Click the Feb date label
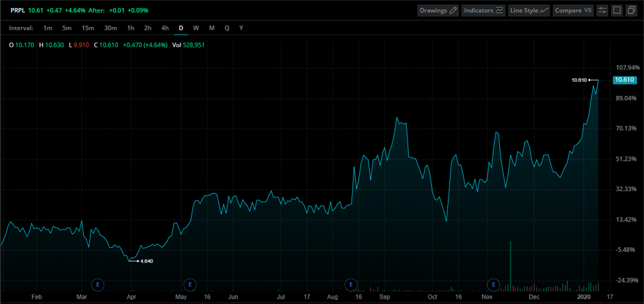The image size is (644, 304). [x=37, y=297]
